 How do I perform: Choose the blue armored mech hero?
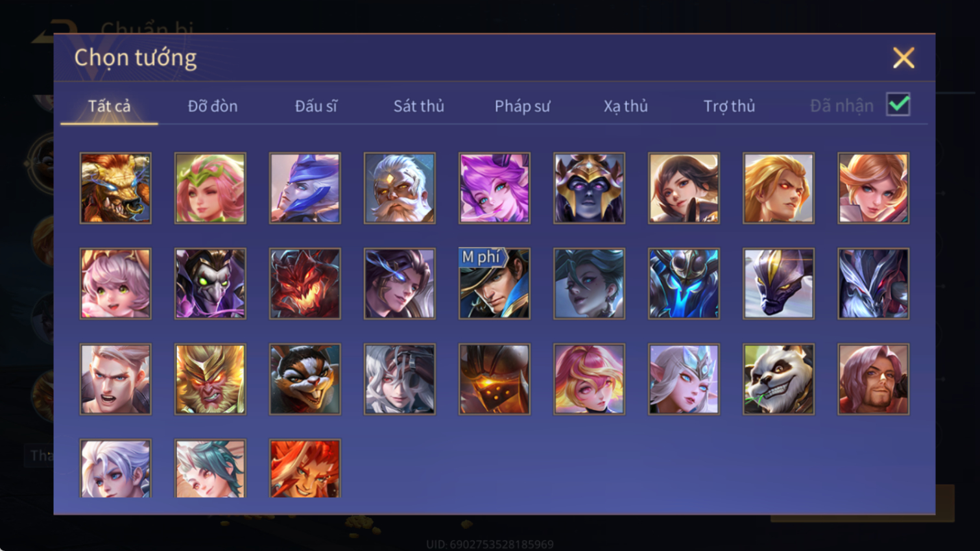click(684, 284)
